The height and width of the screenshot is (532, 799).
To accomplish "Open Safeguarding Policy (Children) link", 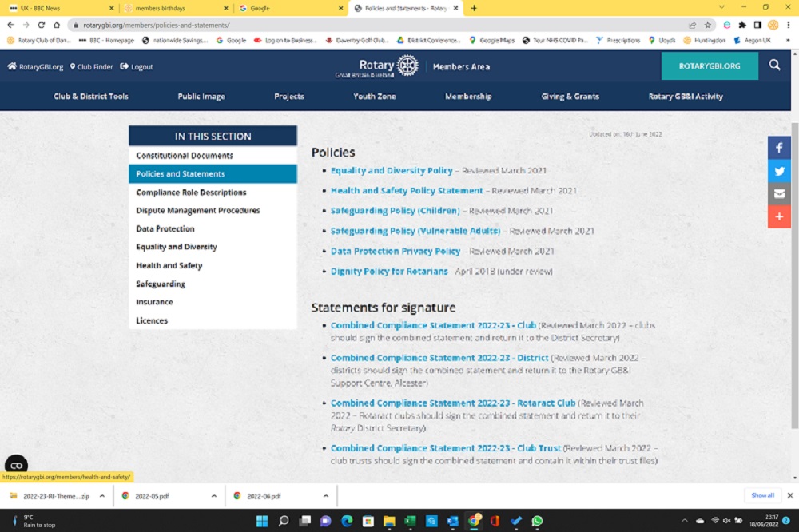I will (395, 210).
